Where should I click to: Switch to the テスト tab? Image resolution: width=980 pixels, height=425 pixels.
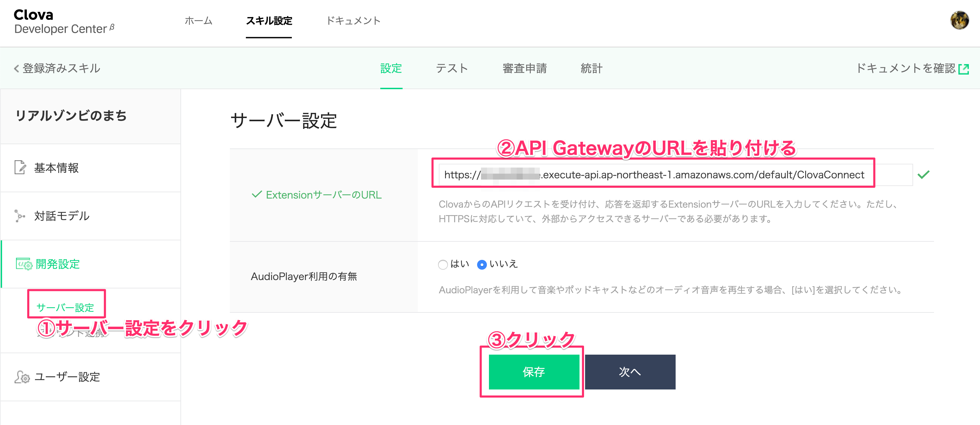click(x=452, y=69)
